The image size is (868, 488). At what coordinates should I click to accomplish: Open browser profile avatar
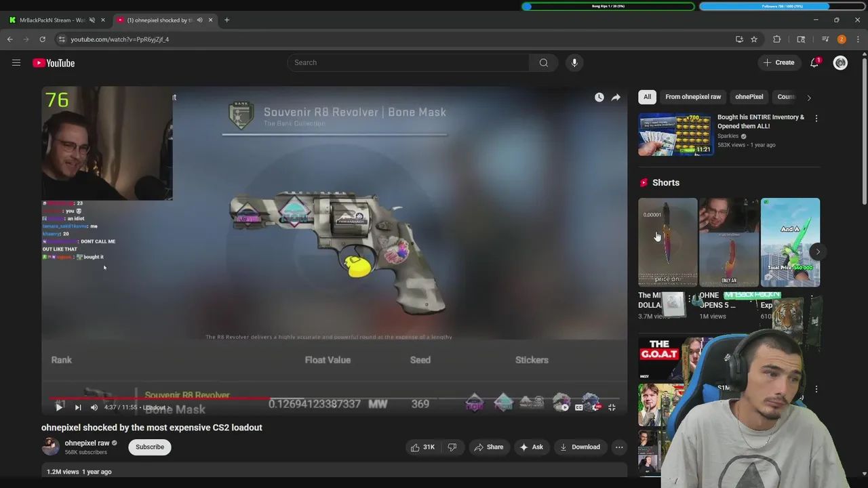(x=842, y=39)
